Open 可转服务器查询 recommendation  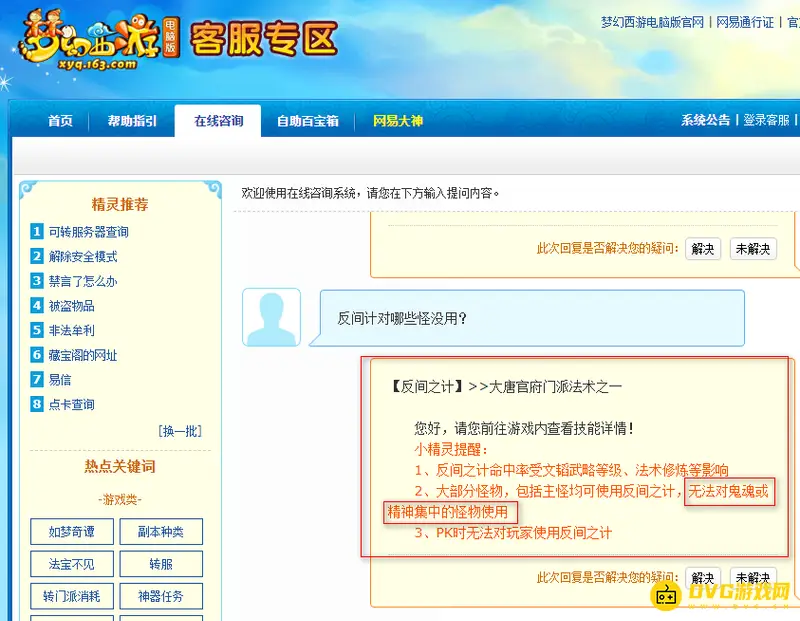[x=89, y=232]
